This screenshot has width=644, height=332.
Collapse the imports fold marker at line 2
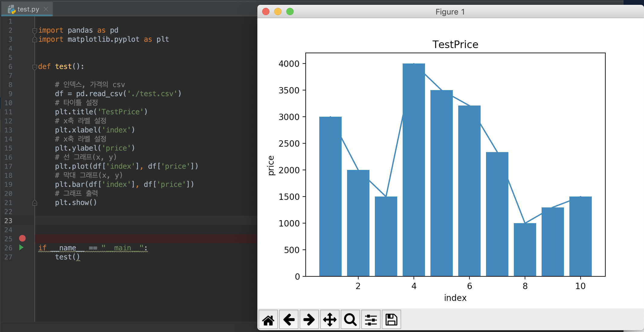pyautogui.click(x=34, y=31)
